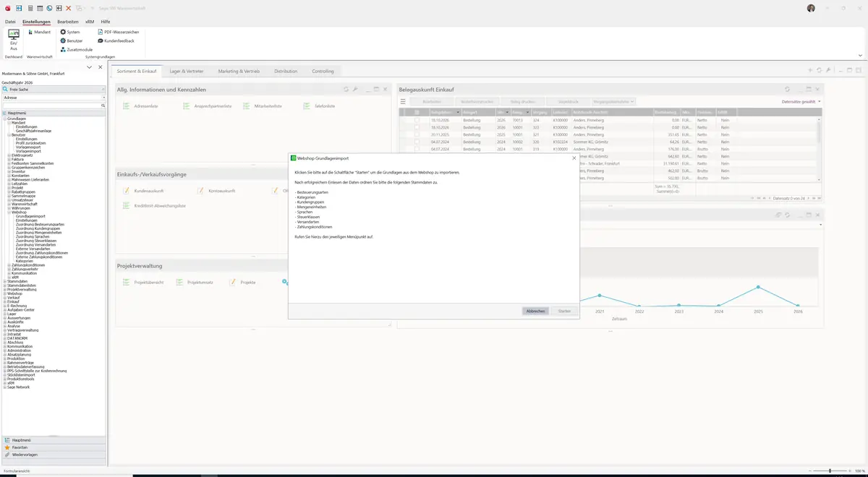The width and height of the screenshot is (868, 477).
Task: Click the Sage logo icon at top-left
Action: [x=7, y=8]
